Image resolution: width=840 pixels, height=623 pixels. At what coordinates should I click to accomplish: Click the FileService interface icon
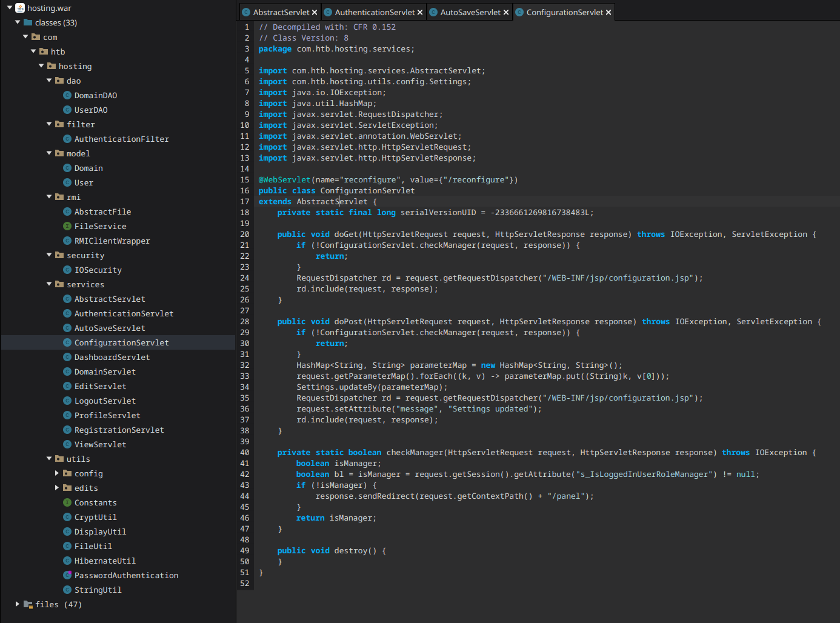click(x=67, y=226)
